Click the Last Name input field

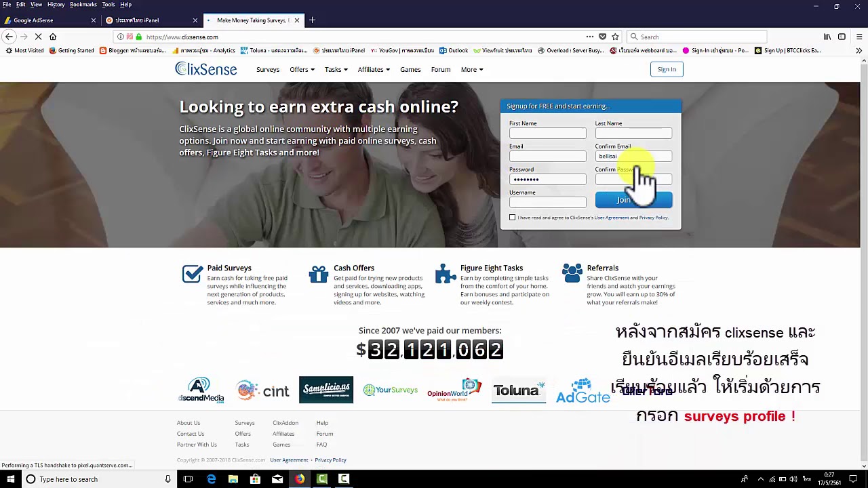pyautogui.click(x=633, y=134)
